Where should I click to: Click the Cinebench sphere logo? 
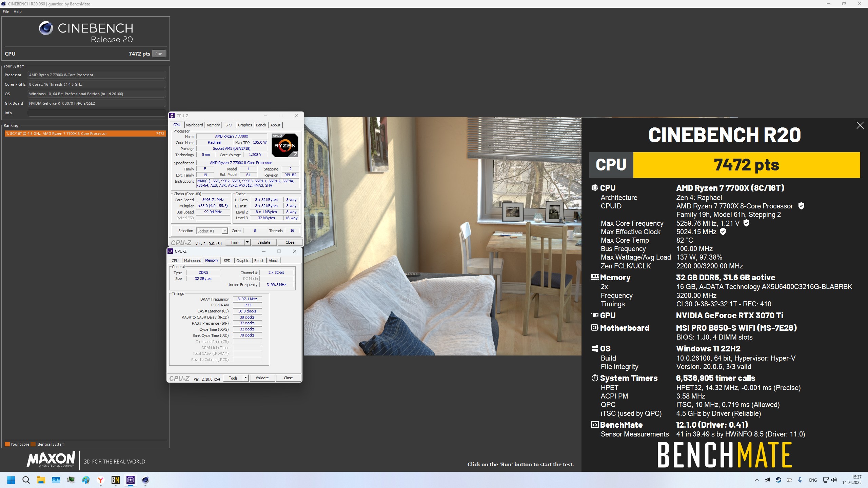point(46,28)
